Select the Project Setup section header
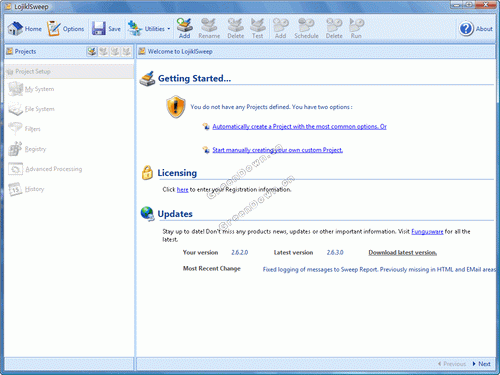 [x=69, y=71]
